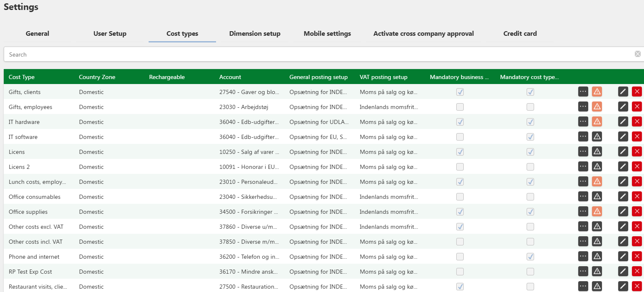
Task: Open more options for RP Test Exp Cost
Action: click(x=583, y=271)
